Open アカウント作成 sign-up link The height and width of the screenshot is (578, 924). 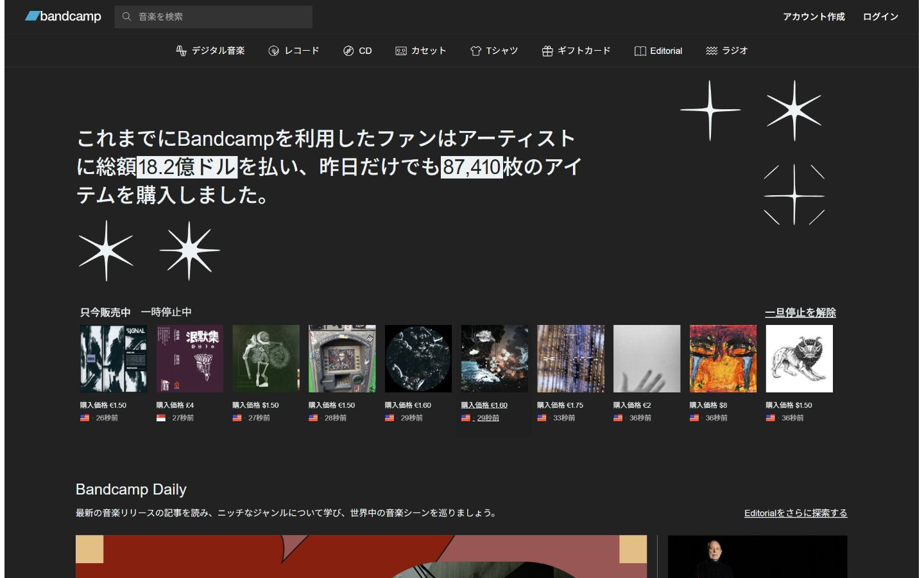tap(814, 17)
